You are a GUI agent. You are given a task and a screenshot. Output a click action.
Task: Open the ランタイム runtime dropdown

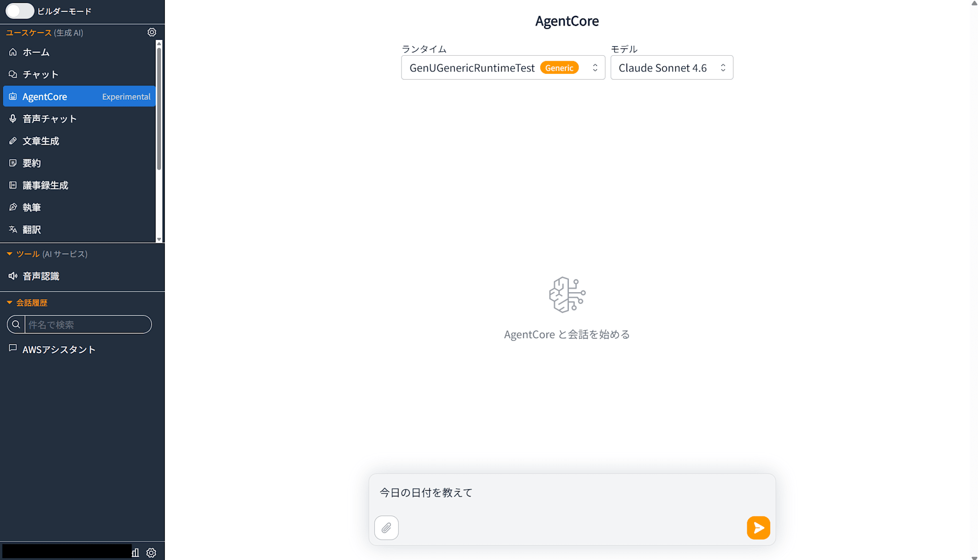pos(503,67)
